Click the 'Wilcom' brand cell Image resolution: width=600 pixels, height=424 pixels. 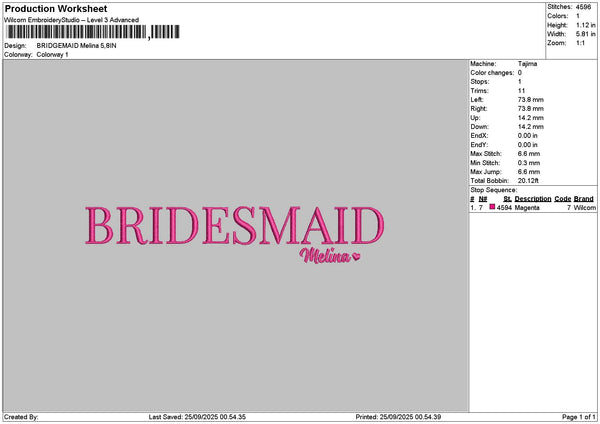[585, 208]
